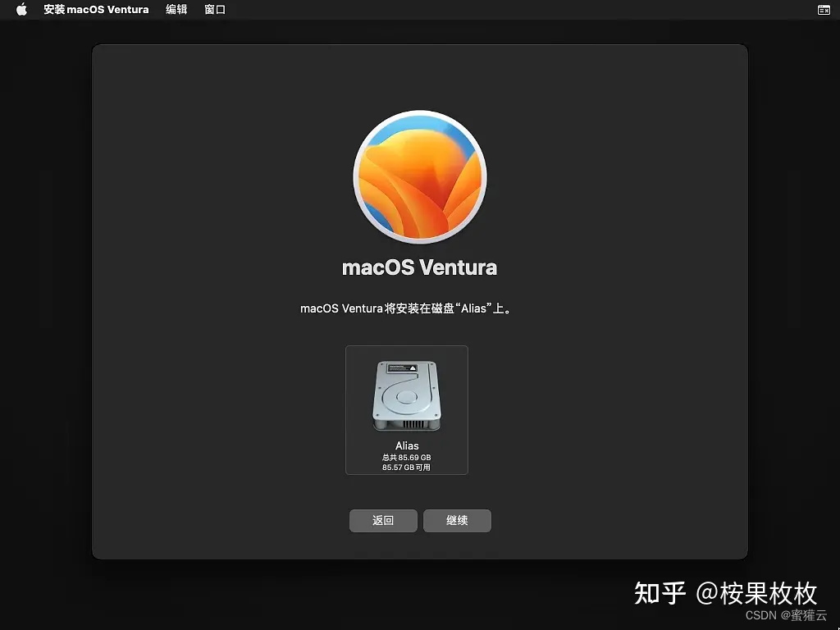Click the 85.57 GB 可用 text
Image resolution: width=840 pixels, height=630 pixels.
pyautogui.click(x=406, y=467)
